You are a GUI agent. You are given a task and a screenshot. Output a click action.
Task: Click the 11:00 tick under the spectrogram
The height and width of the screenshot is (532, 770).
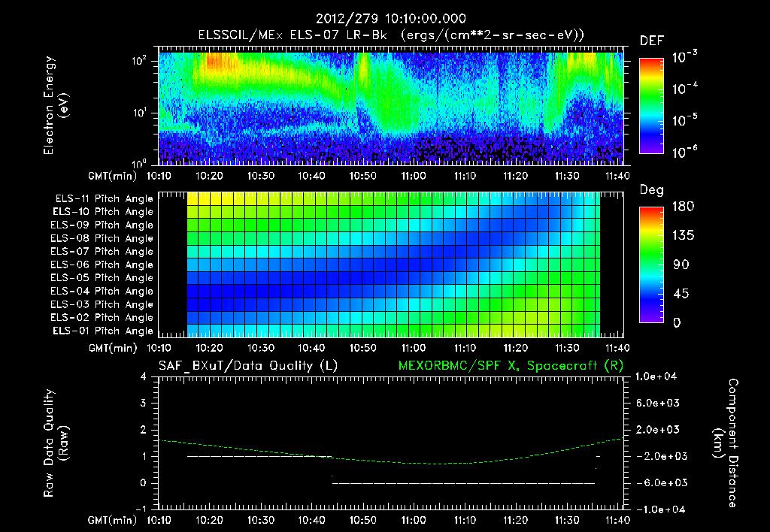414,176
